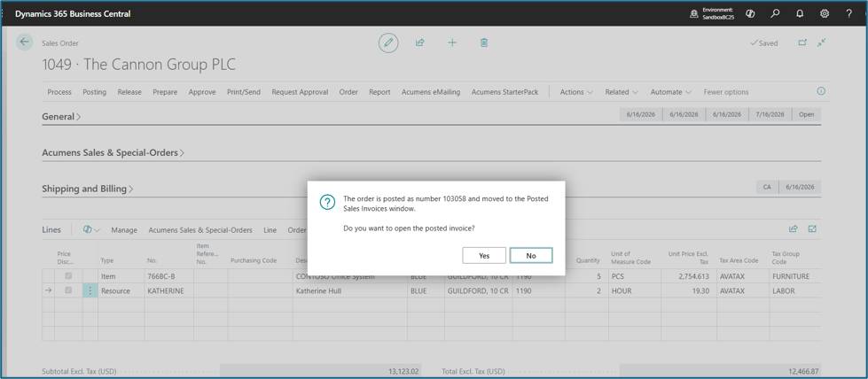Delete the order via trash icon

[484, 43]
